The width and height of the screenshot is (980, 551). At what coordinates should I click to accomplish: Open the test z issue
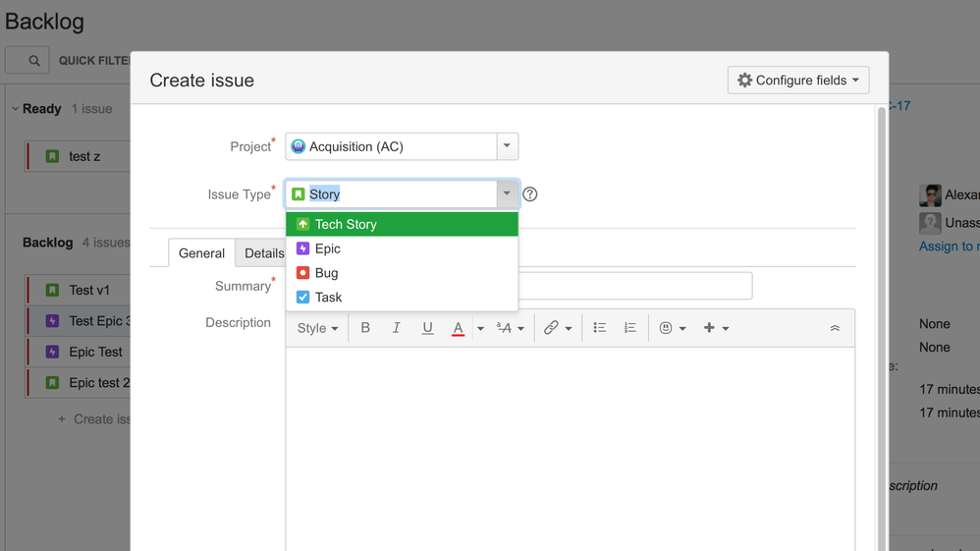[84, 156]
